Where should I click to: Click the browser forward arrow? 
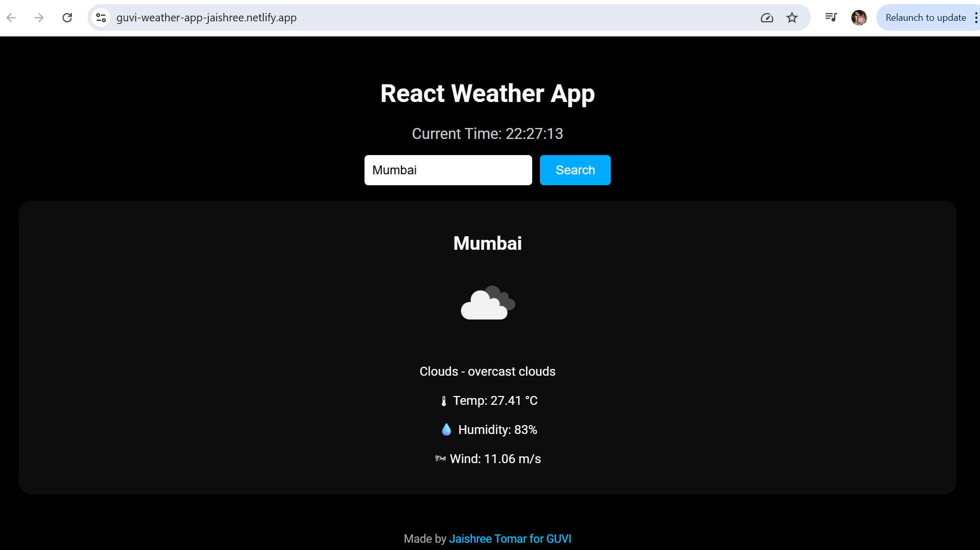coord(39,18)
